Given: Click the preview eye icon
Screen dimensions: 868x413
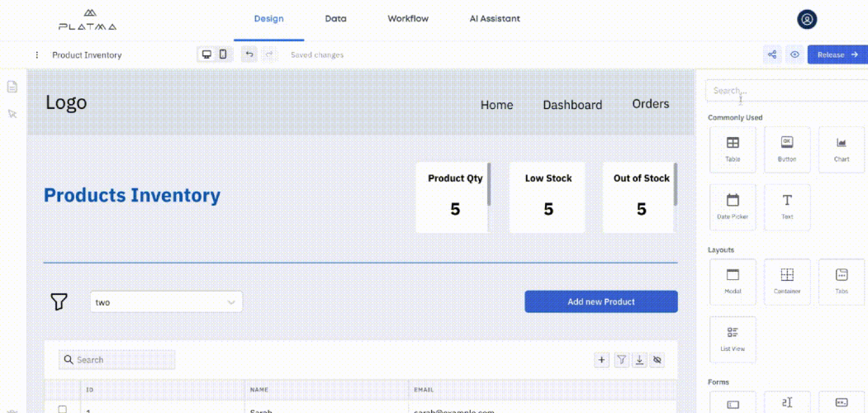Looking at the screenshot, I should (x=795, y=55).
